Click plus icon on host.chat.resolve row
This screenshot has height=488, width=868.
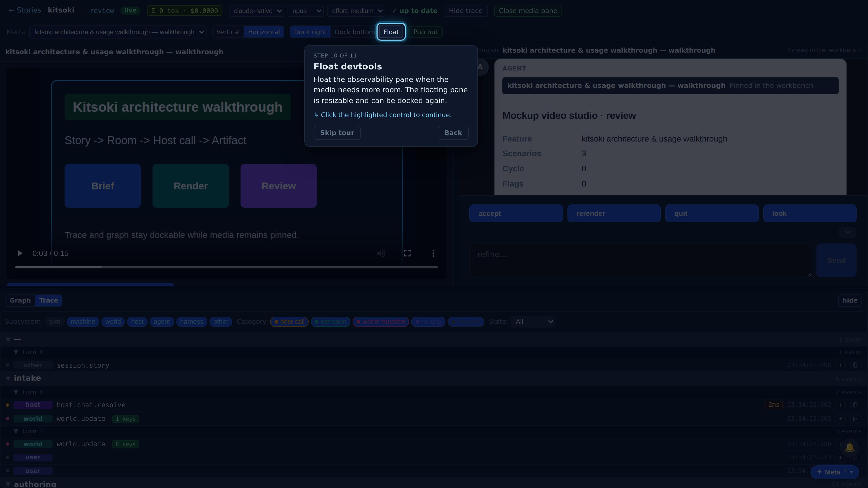click(841, 405)
